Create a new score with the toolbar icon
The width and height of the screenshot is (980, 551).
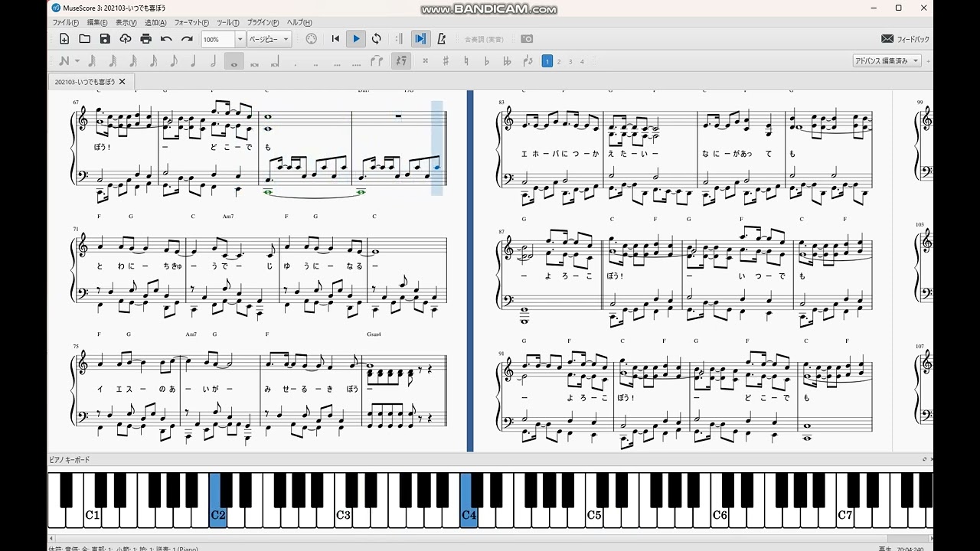(x=64, y=39)
